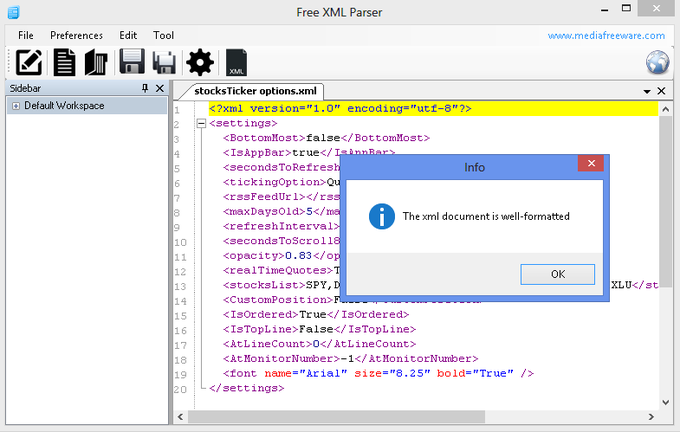Click the open folder books icon
Screen dimensions: 680x432
tap(96, 62)
